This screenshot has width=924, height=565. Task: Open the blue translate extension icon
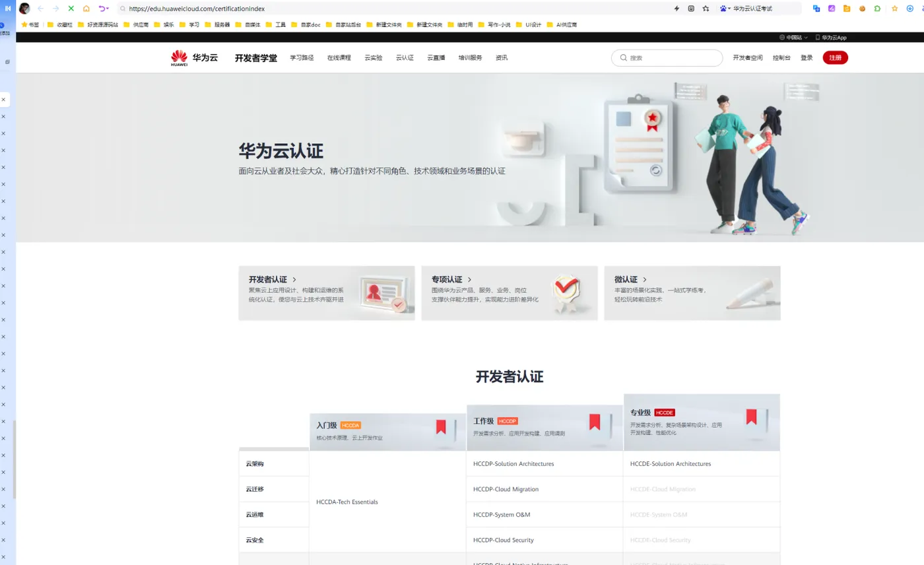816,9
